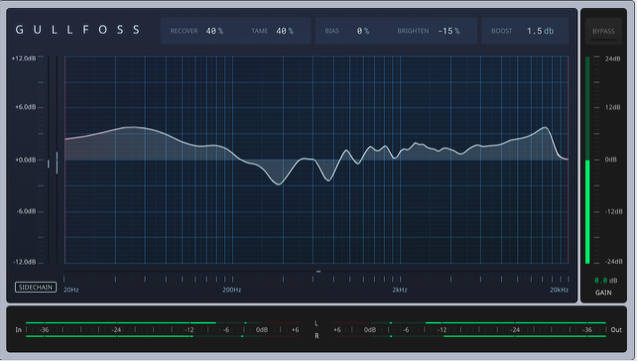637x361 pixels.
Task: Click the BOOST 1.5 db value
Action: tap(540, 31)
